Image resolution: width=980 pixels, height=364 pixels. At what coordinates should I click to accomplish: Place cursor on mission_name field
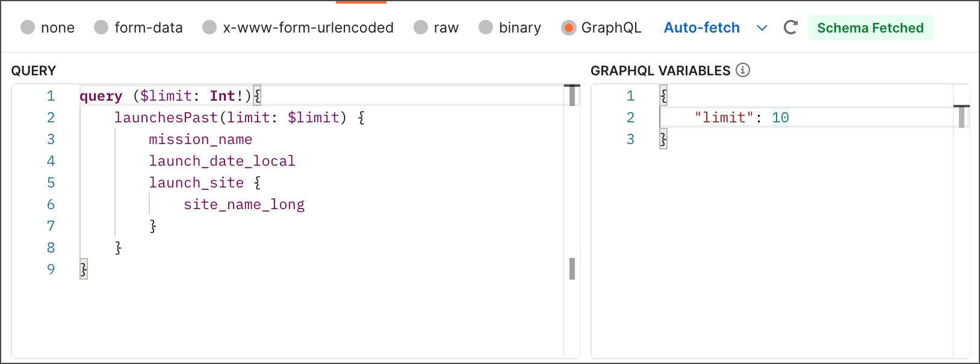[200, 139]
